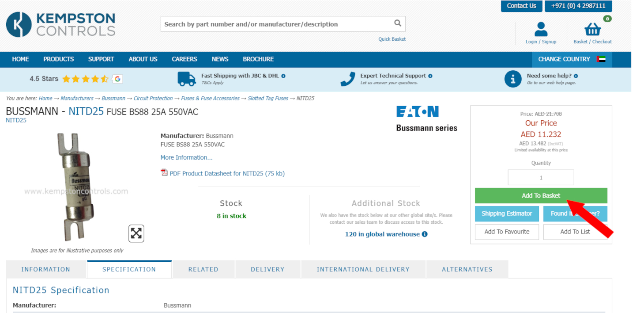
Task: Follow the Home breadcrumb link
Action: coord(45,99)
